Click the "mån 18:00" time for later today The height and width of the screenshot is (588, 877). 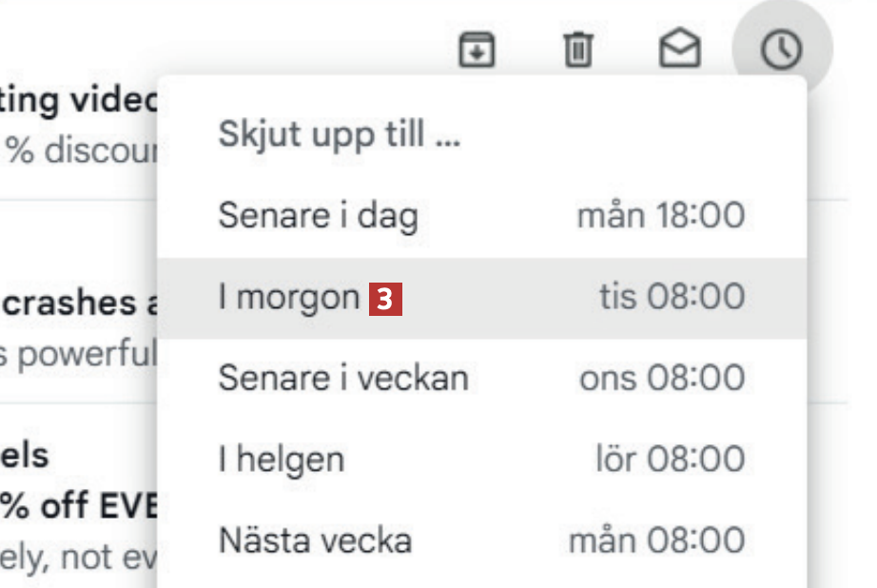coord(661,216)
